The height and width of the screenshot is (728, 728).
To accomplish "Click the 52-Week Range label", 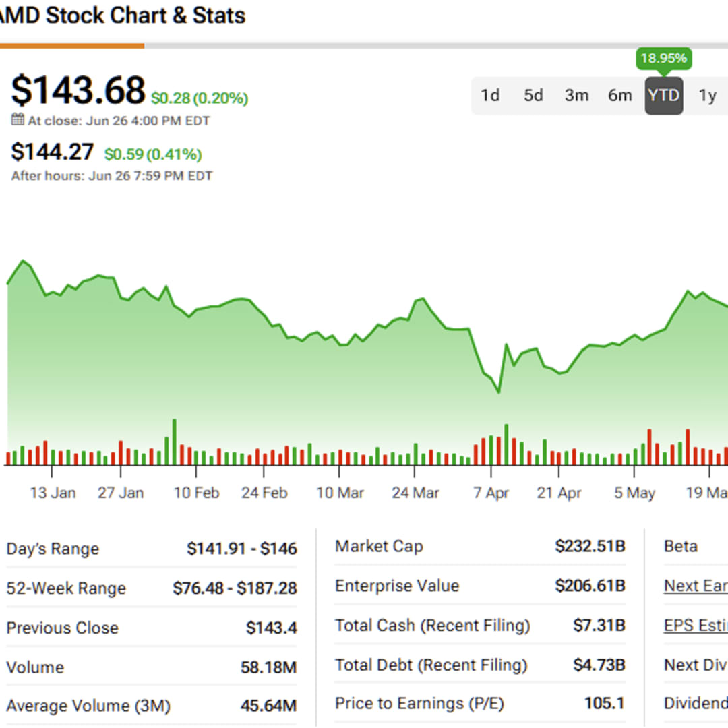I will [x=66, y=588].
